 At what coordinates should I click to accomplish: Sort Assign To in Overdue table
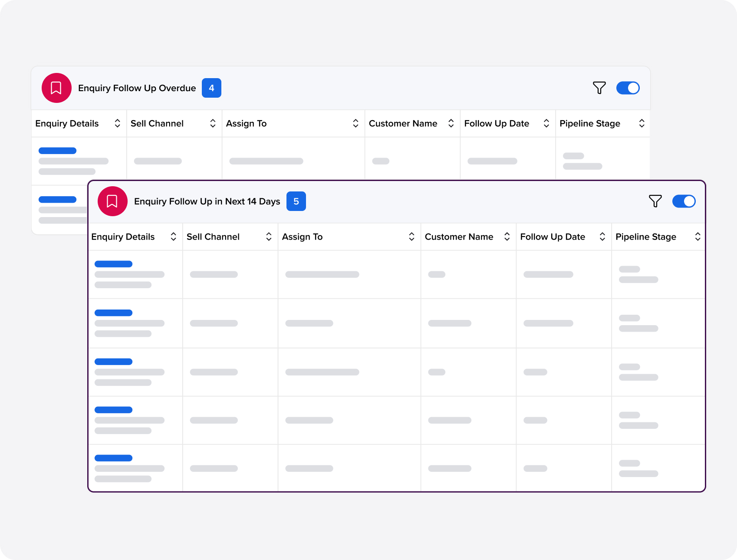point(355,123)
